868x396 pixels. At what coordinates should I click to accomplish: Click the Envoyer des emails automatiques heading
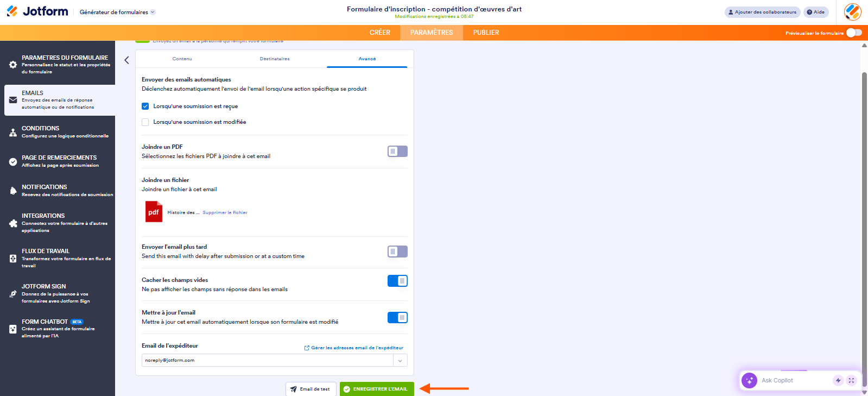click(x=186, y=79)
